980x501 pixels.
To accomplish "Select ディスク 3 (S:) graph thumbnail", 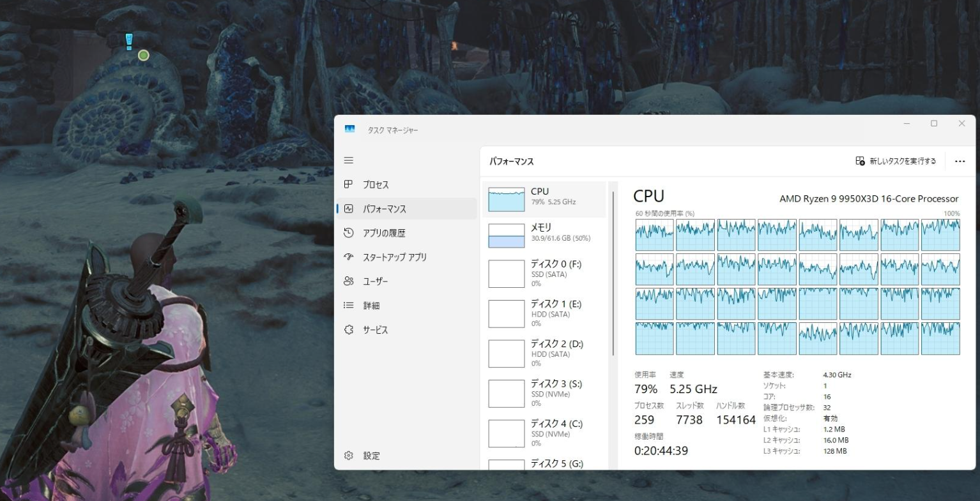I will pos(507,394).
